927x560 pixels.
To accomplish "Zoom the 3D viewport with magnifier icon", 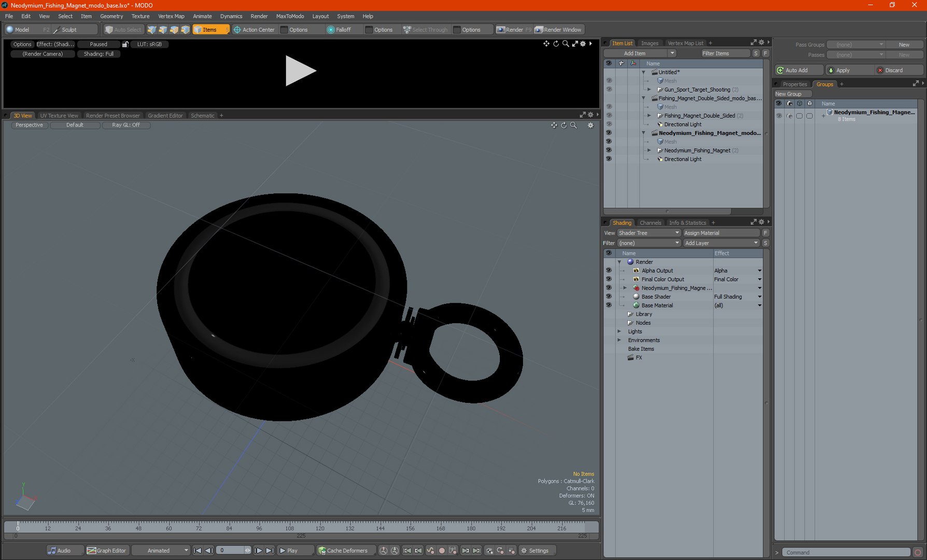I will 573,125.
